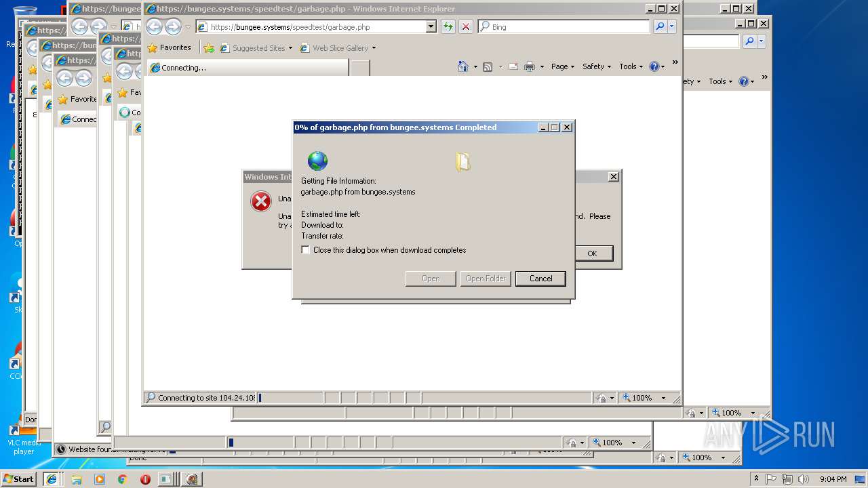
Task: Click the search magnifier button in background IE window
Action: 749,41
